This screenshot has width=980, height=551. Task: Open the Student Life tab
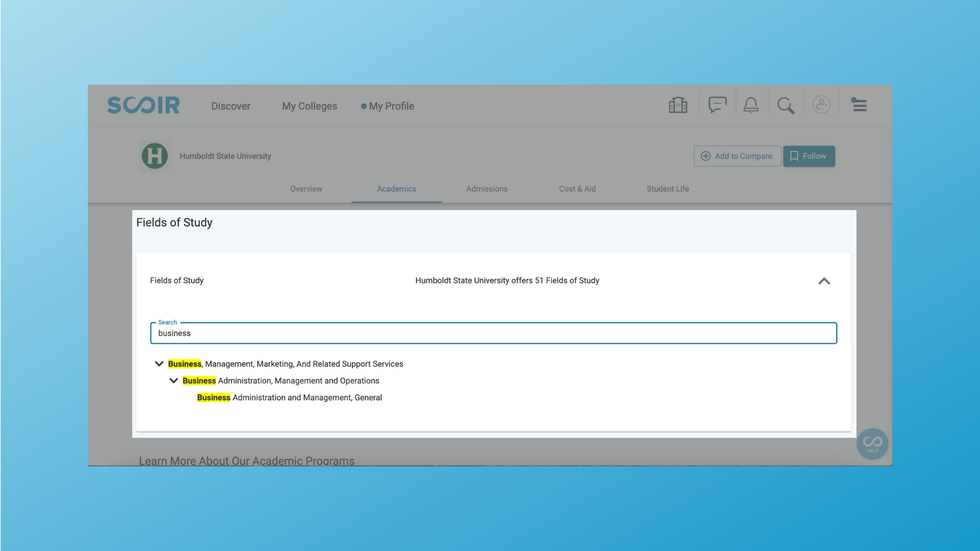(x=668, y=189)
